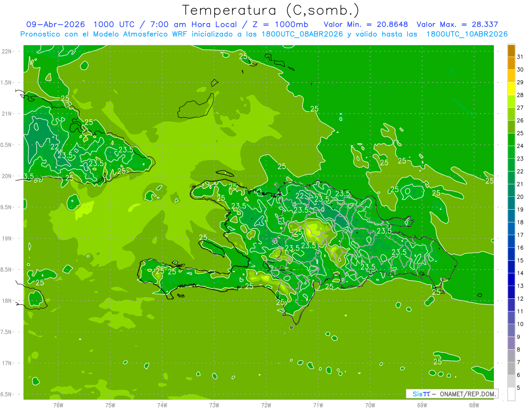Click the 9 degree purple legend swatch
The width and height of the screenshot is (532, 411).
[x=511, y=331]
